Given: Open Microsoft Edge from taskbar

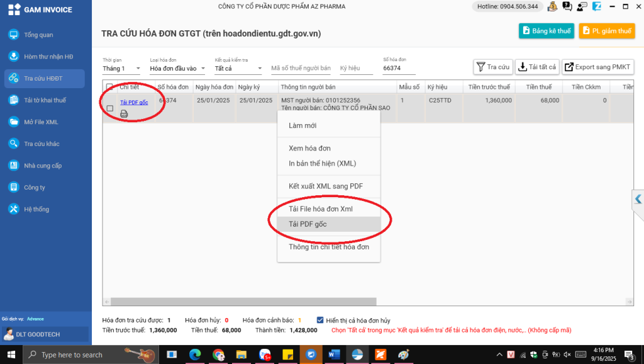Looking at the screenshot, I should (195, 355).
